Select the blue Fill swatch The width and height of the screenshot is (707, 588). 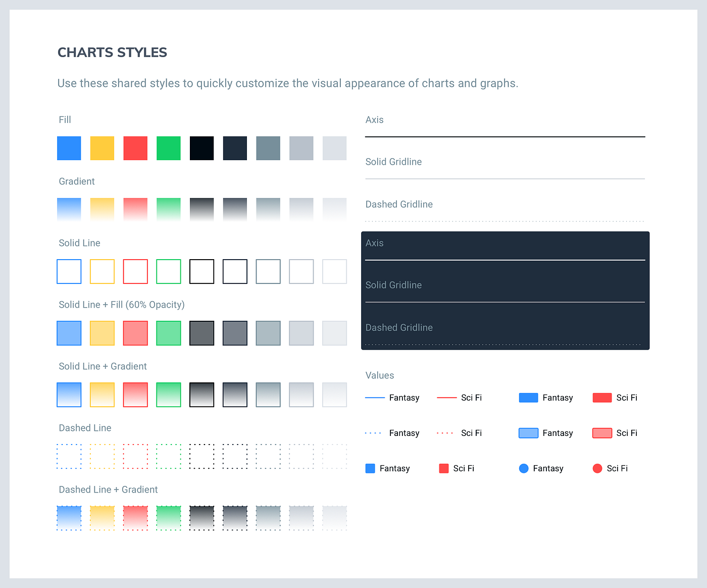(x=69, y=148)
